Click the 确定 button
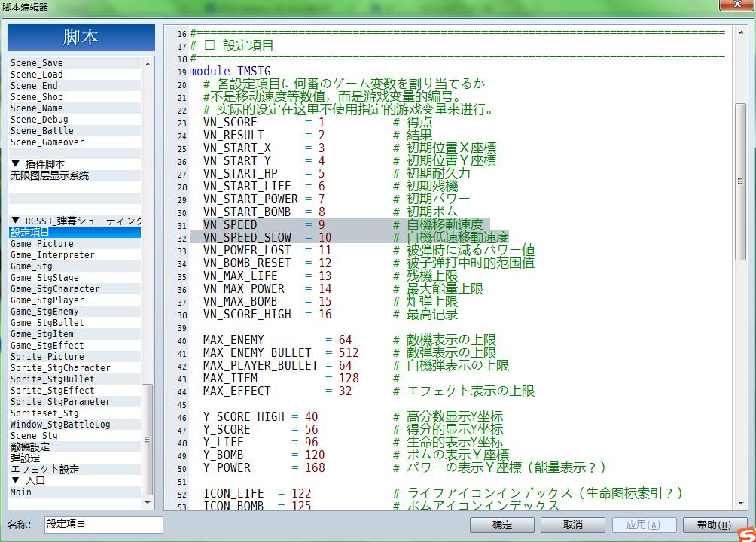This screenshot has height=542, width=756. click(x=502, y=525)
